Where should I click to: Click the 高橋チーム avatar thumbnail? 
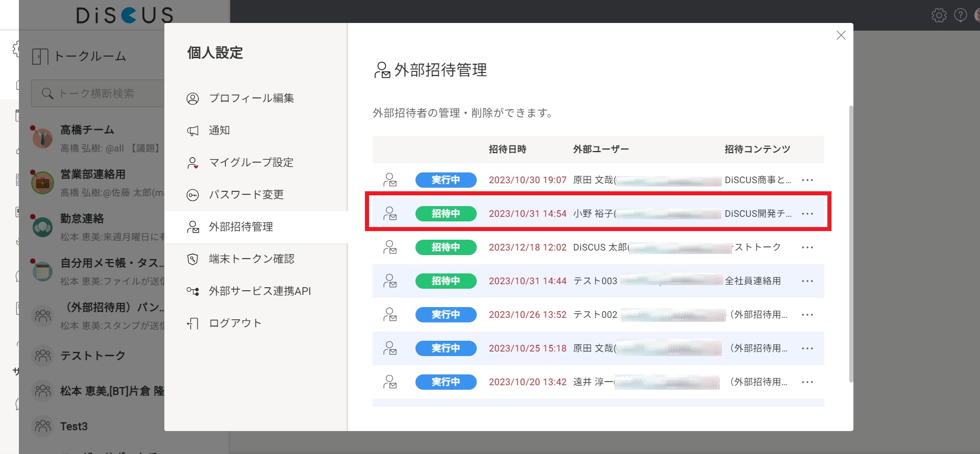[42, 138]
